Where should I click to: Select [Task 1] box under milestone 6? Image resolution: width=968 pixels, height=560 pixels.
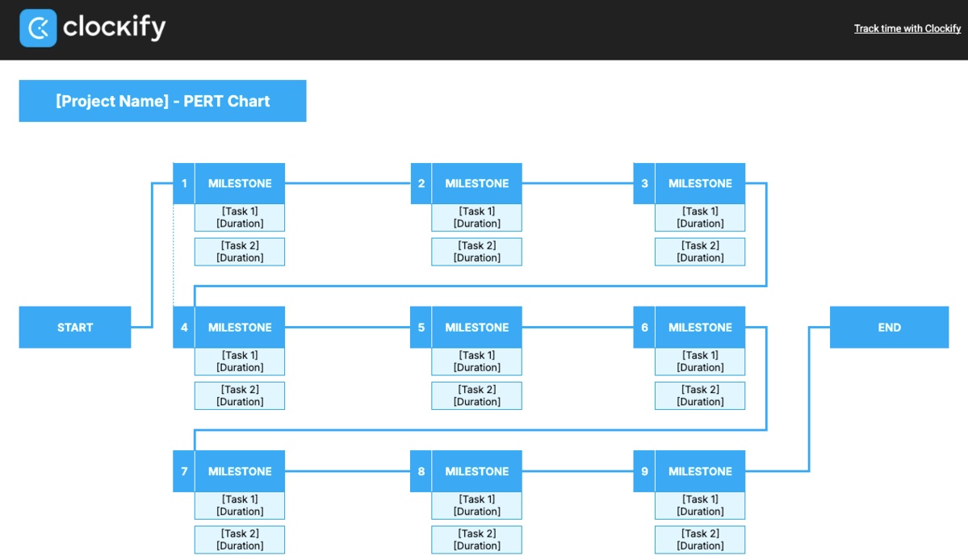700,361
